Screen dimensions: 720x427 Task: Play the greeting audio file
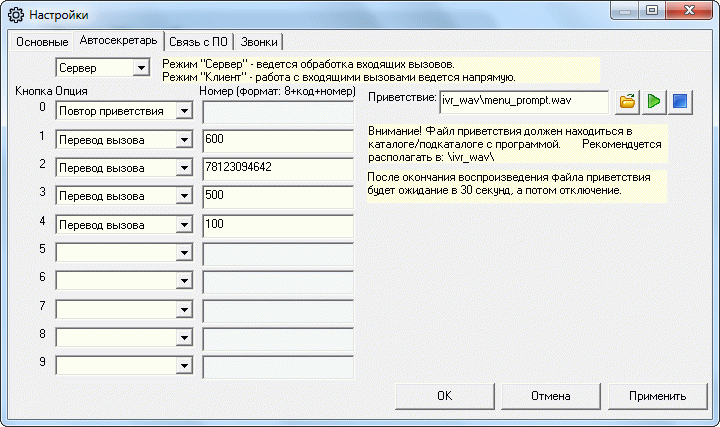(654, 101)
